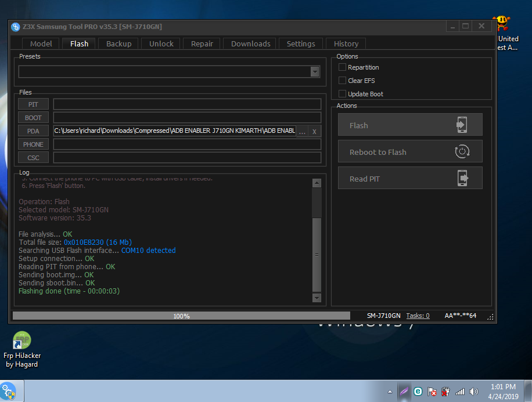Click 'Reading PIT from phone... OK' log line

click(67, 267)
